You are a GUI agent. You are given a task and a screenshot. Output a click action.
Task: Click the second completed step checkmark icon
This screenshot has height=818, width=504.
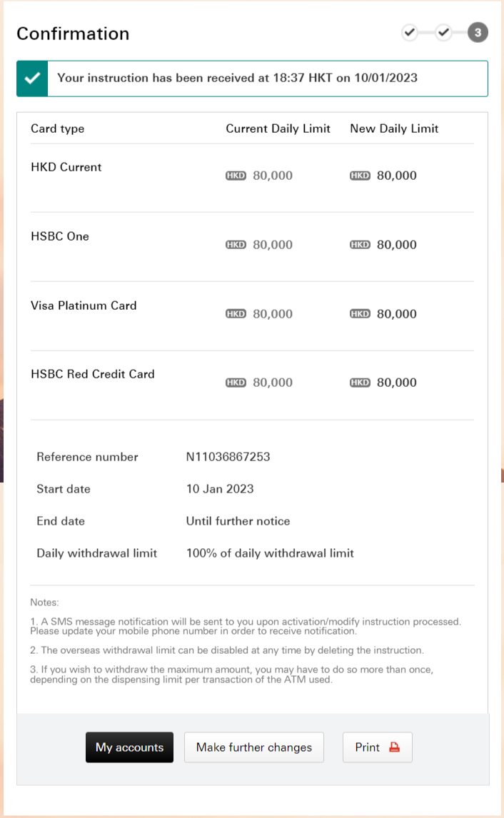pyautogui.click(x=444, y=32)
